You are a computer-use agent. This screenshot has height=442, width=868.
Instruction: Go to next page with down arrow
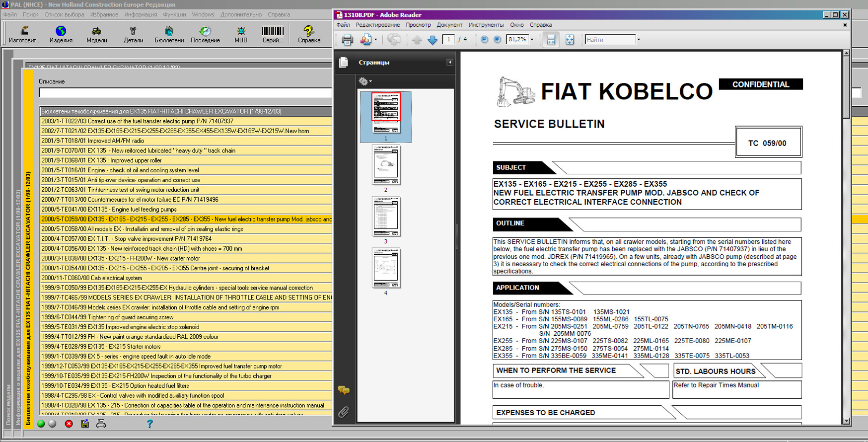[433, 40]
